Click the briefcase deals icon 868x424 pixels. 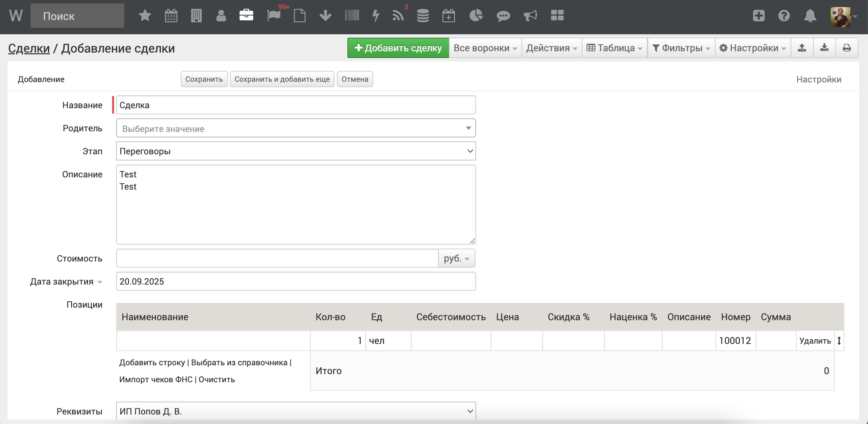246,16
